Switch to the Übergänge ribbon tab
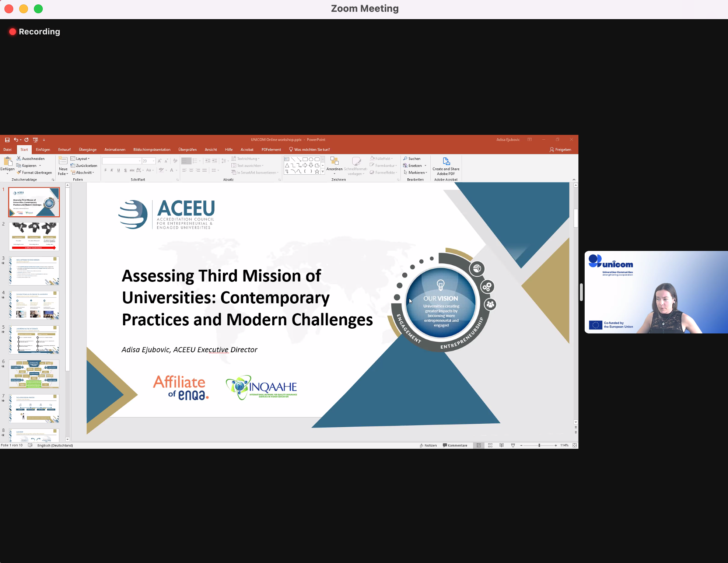The width and height of the screenshot is (728, 563). click(88, 150)
